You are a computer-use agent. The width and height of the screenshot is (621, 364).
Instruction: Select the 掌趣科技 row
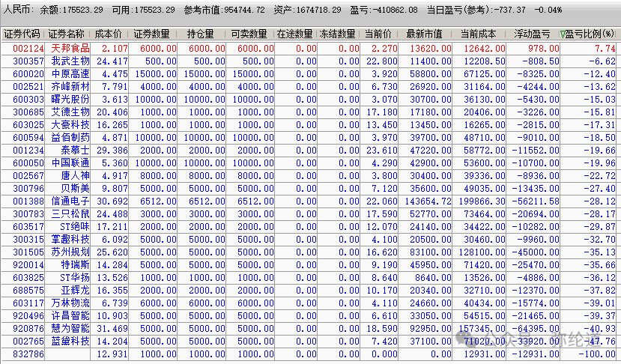[309, 239]
